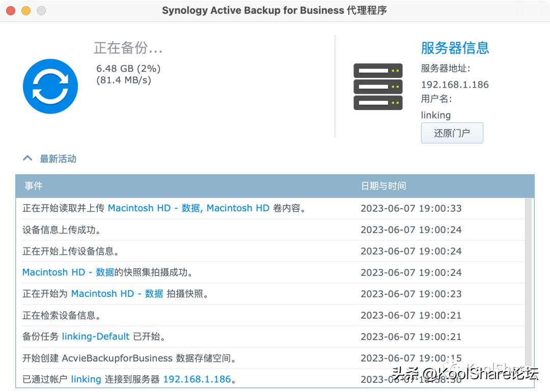
Task: Collapse the 最新活动 section chevron
Action: click(28, 158)
